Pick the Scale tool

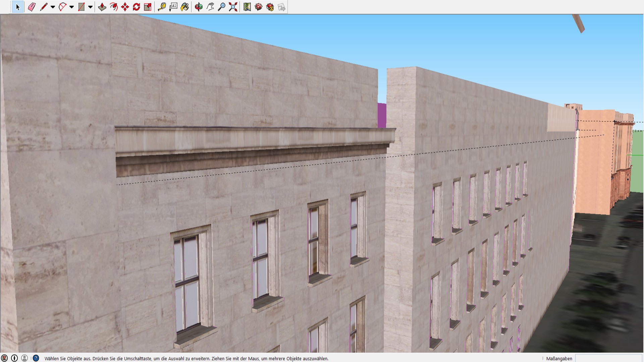pos(148,7)
